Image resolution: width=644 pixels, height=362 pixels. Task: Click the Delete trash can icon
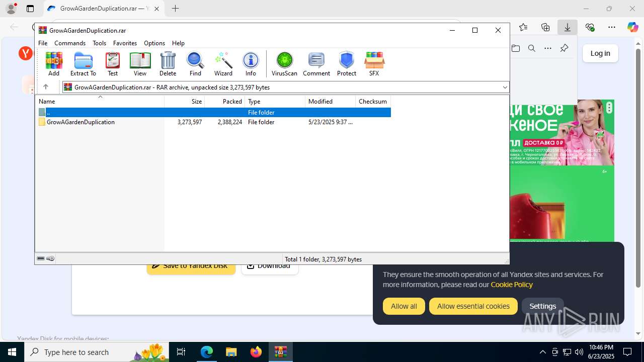(x=168, y=64)
